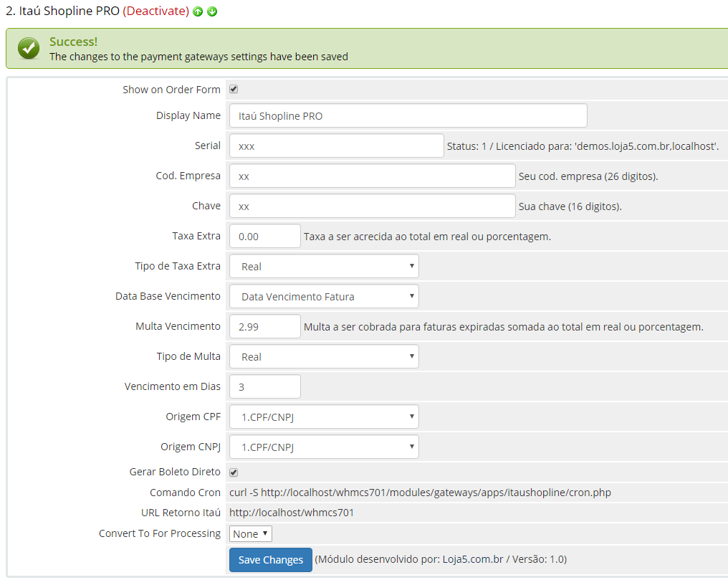Open the Tipo de Multa dropdown

(x=324, y=356)
